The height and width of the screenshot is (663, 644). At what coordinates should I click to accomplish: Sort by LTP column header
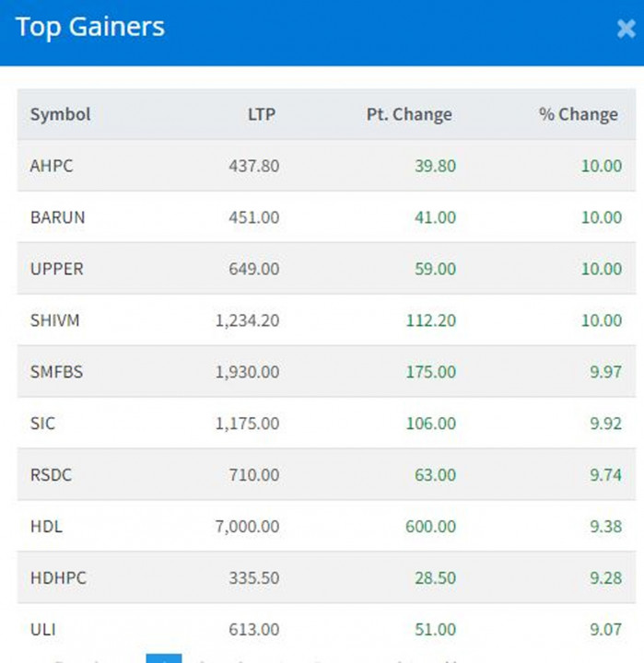pos(261,115)
